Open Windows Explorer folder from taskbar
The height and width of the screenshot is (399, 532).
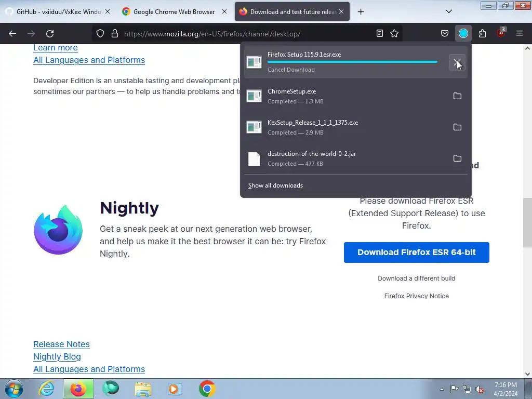[x=143, y=389]
